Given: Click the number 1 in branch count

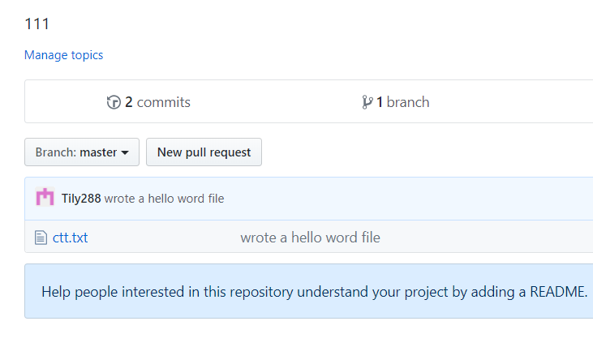Looking at the screenshot, I should click(380, 102).
